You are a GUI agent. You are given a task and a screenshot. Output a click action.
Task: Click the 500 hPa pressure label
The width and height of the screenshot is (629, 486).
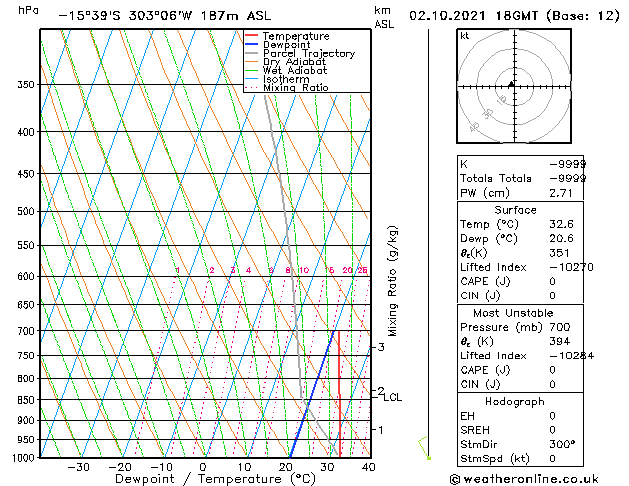coord(26,211)
